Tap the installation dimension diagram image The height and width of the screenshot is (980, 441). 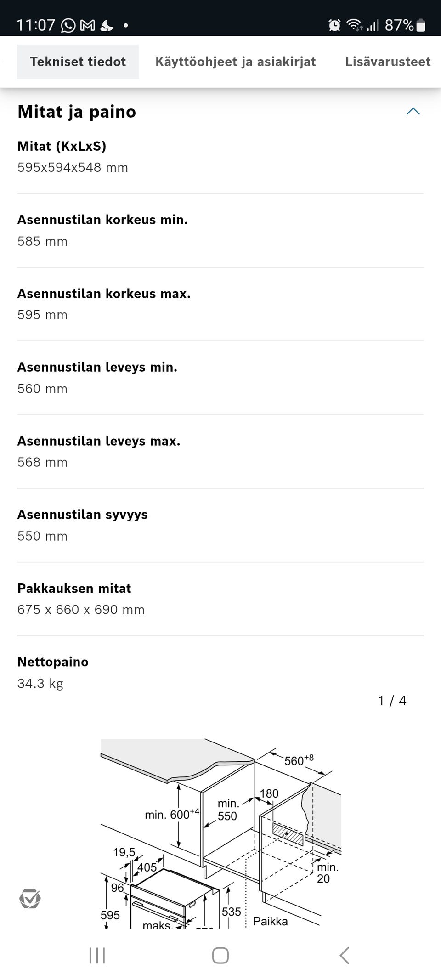coord(220,832)
